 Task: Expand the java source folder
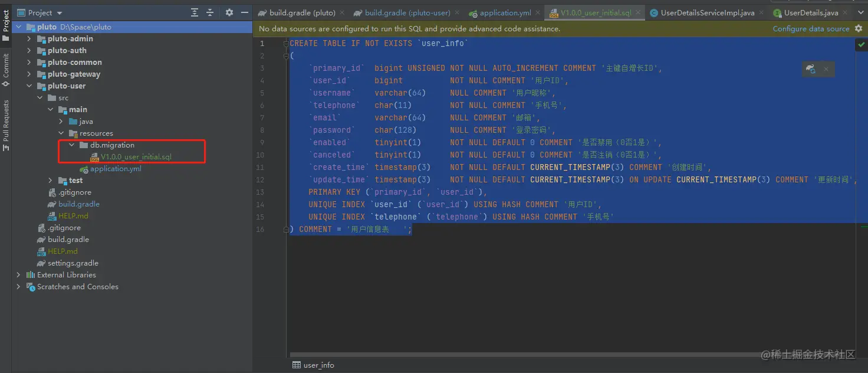click(x=61, y=121)
